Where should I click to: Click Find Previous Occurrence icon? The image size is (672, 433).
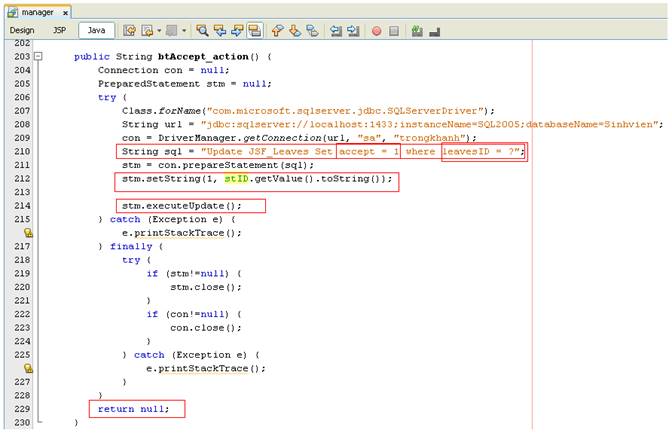pos(220,30)
